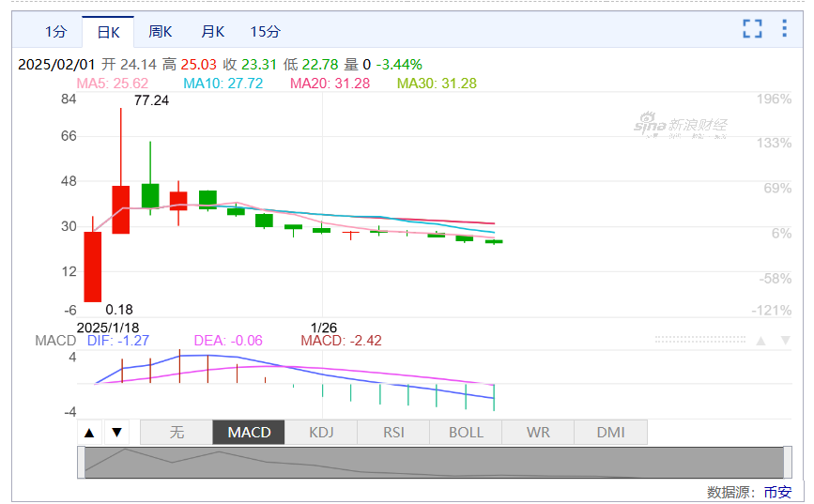Click the black down triangle button
Viewport: 814px width, 504px height.
(x=116, y=433)
